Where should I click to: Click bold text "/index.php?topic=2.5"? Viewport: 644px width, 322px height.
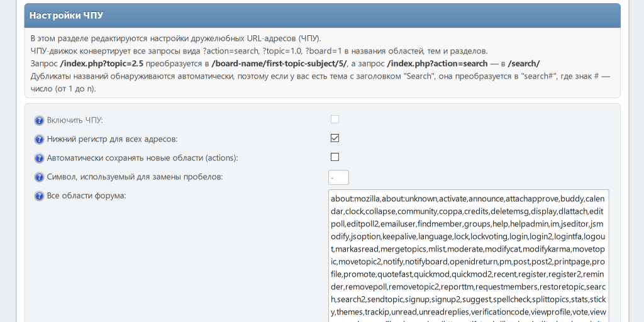click(x=102, y=64)
